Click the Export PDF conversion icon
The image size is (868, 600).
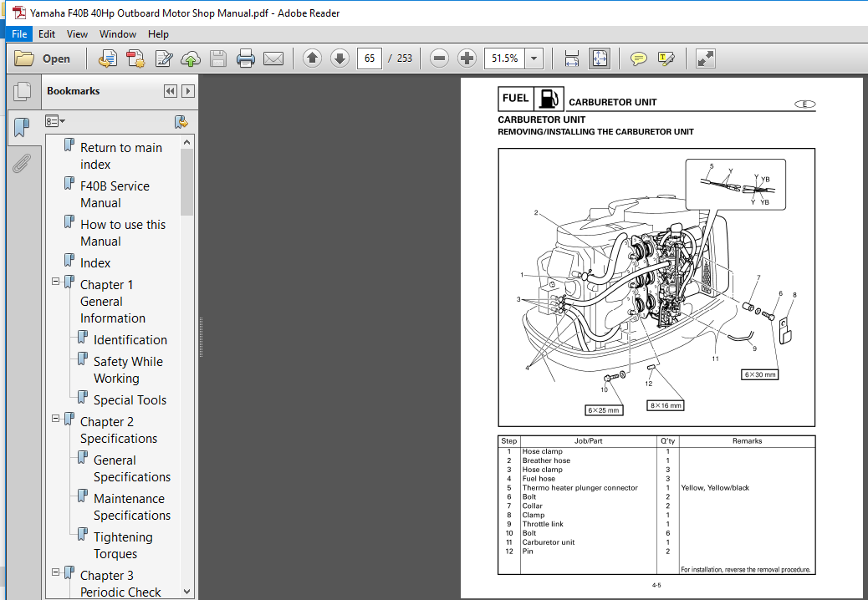[107, 58]
